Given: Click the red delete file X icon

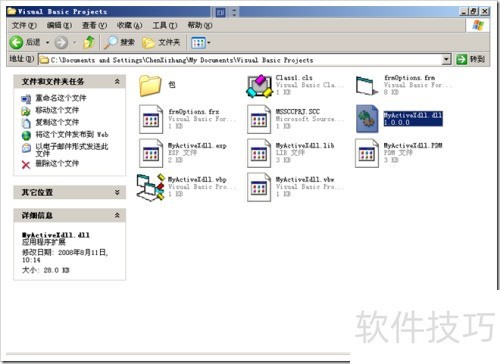Looking at the screenshot, I should pyautogui.click(x=26, y=164).
